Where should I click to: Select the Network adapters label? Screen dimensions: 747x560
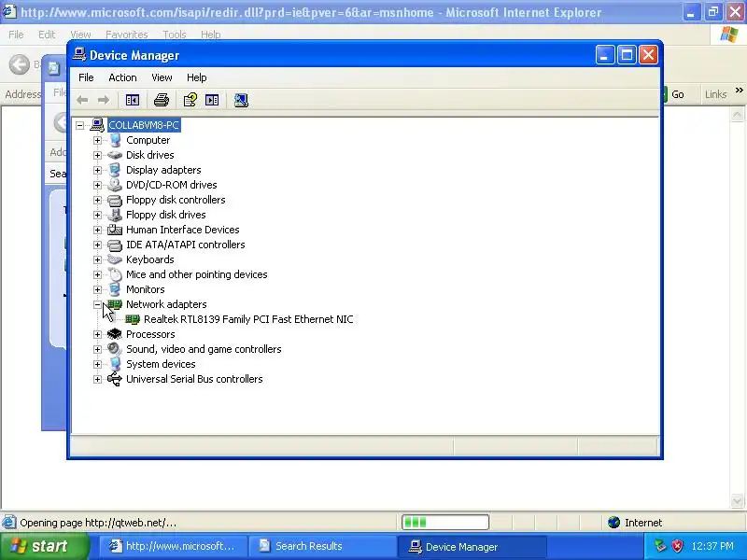pos(166,304)
